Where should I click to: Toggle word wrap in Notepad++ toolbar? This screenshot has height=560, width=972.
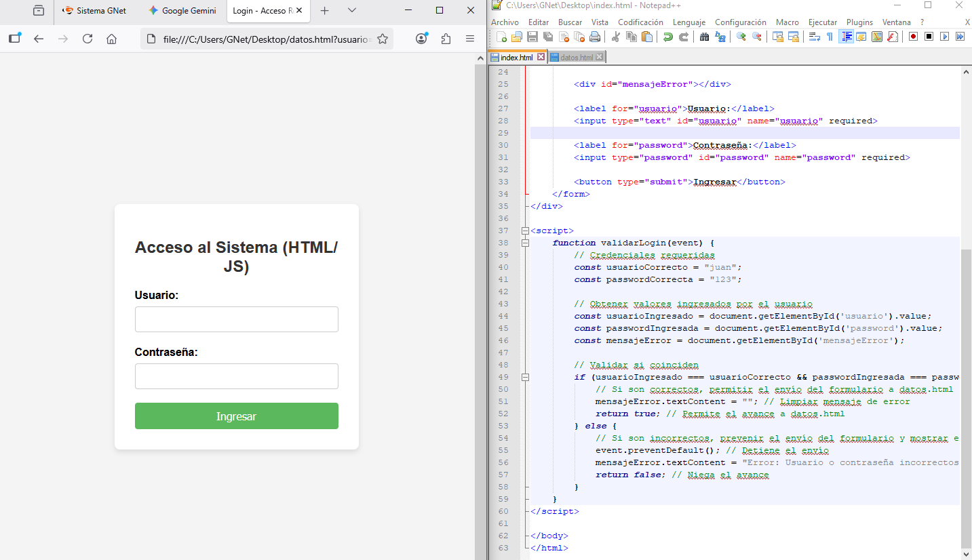[x=814, y=37]
